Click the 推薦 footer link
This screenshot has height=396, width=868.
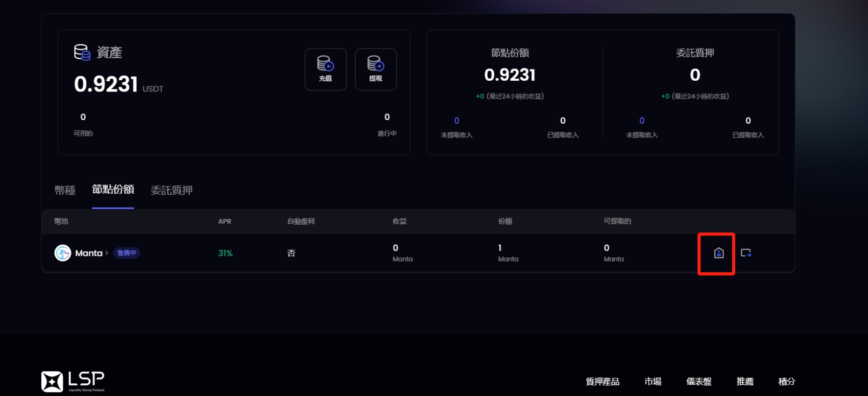(745, 381)
